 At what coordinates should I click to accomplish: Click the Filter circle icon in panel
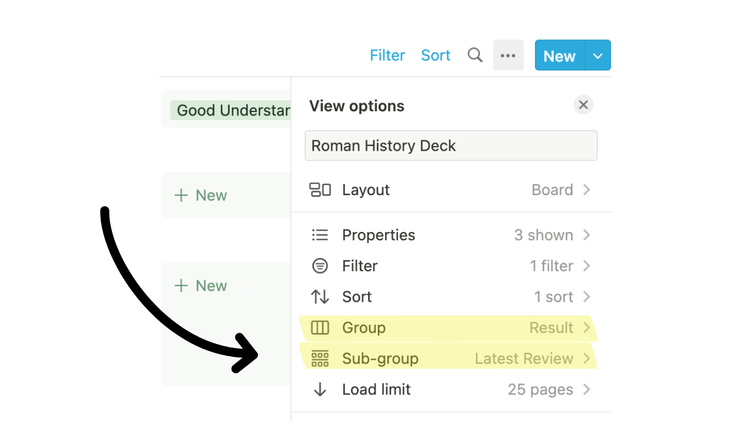320,266
